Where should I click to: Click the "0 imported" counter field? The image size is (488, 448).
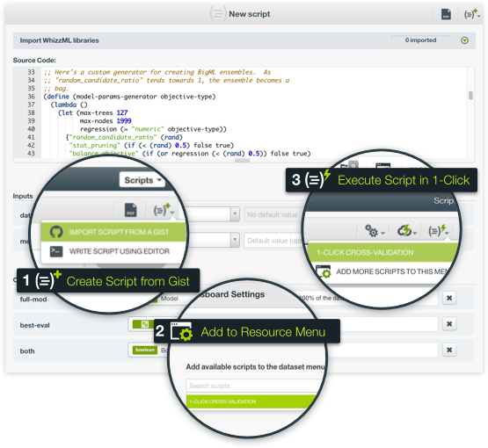420,40
